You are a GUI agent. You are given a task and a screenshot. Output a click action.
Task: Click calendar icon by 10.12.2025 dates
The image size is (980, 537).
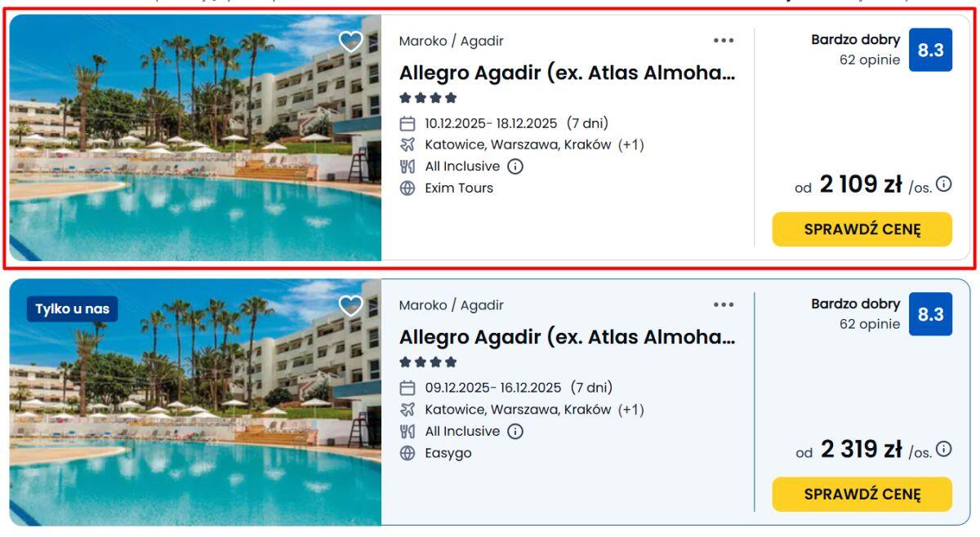point(408,124)
